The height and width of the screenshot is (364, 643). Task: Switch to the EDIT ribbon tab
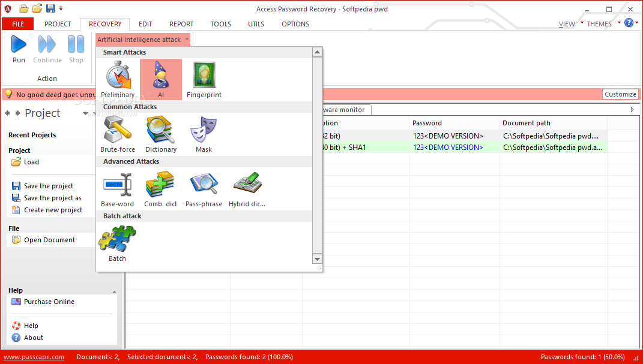[145, 24]
